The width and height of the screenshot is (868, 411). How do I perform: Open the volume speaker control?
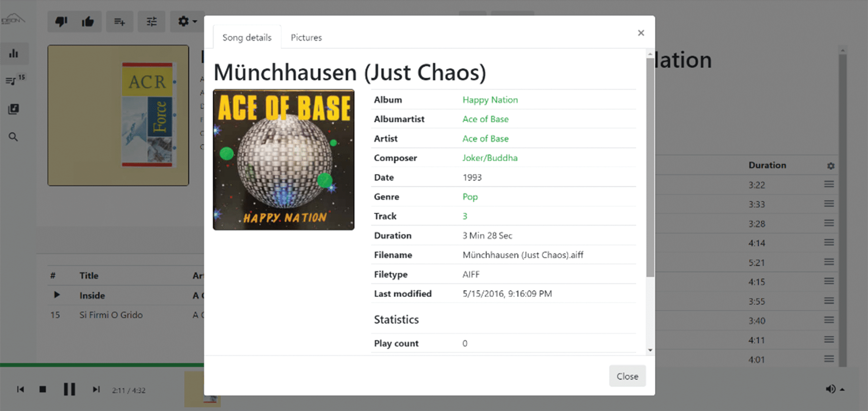click(x=834, y=389)
